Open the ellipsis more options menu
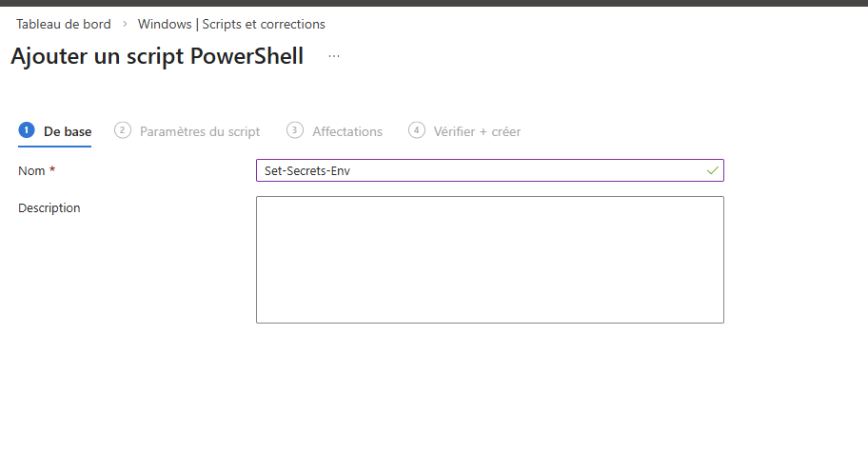868x452 pixels. click(334, 57)
